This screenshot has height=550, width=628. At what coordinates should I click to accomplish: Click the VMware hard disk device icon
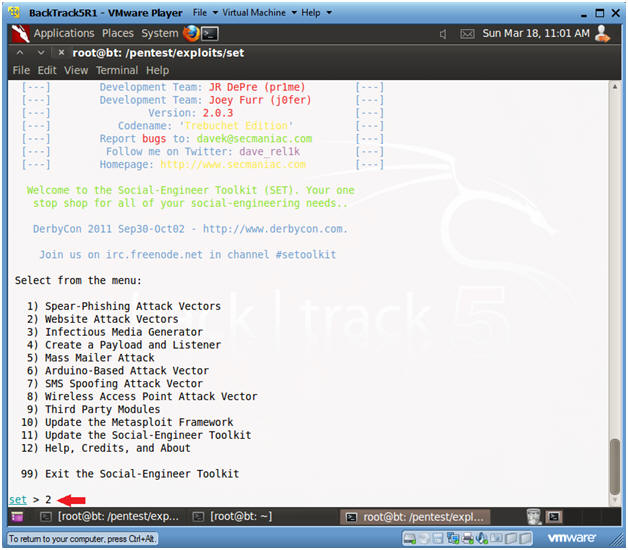(x=410, y=539)
